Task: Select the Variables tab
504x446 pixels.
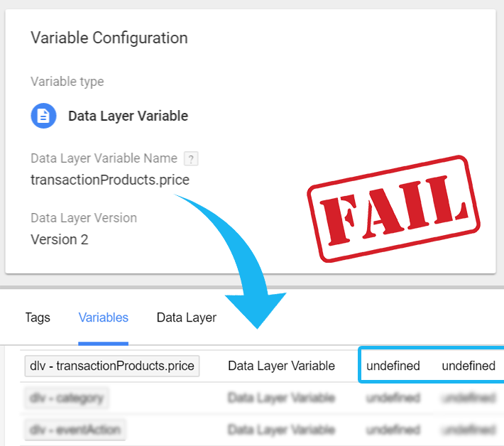Action: click(103, 317)
